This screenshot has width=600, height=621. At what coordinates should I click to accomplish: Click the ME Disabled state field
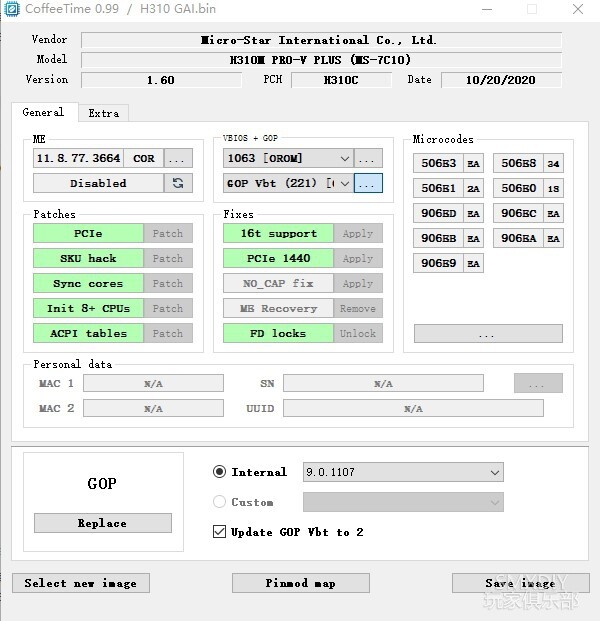click(x=98, y=183)
